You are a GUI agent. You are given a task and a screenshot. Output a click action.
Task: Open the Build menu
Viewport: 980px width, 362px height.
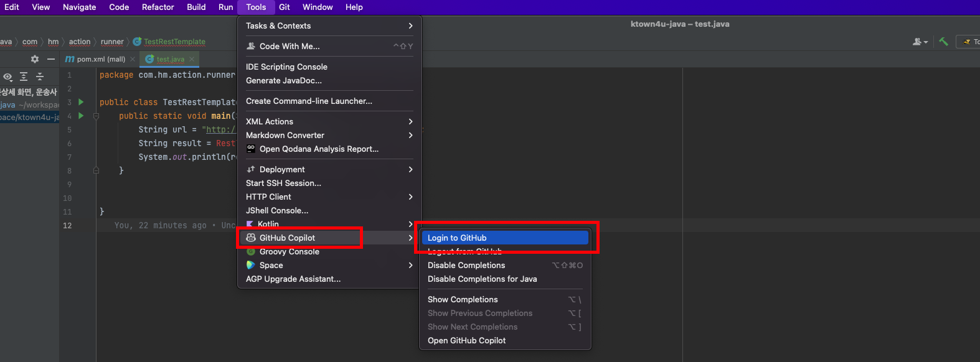click(196, 7)
